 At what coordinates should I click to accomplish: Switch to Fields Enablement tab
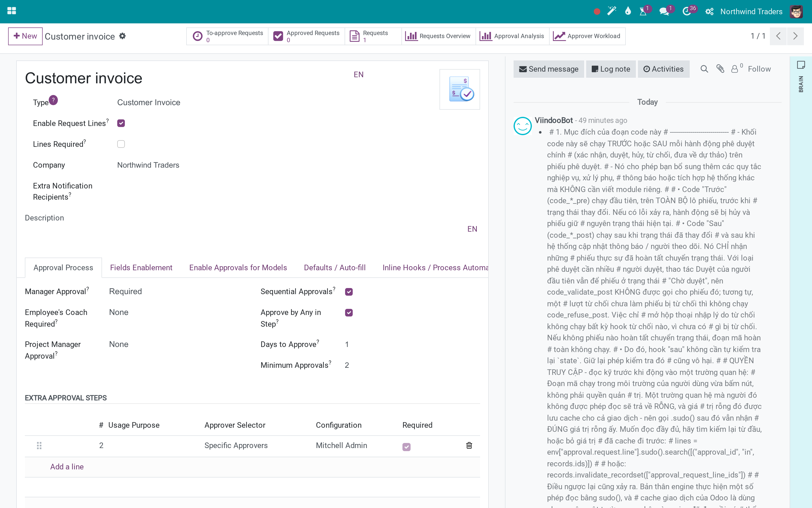click(141, 267)
